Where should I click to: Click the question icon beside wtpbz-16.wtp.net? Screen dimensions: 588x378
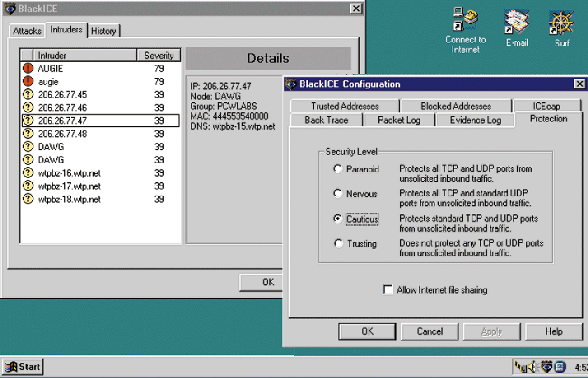point(28,173)
